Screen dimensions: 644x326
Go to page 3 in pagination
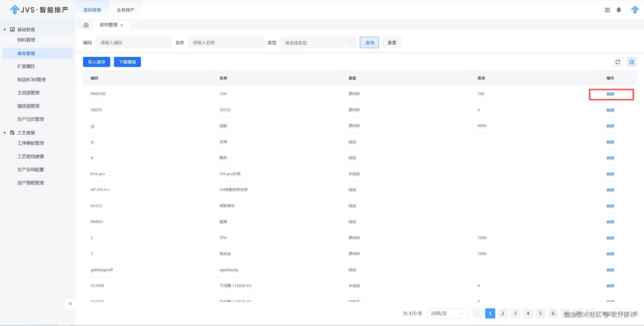pyautogui.click(x=515, y=313)
